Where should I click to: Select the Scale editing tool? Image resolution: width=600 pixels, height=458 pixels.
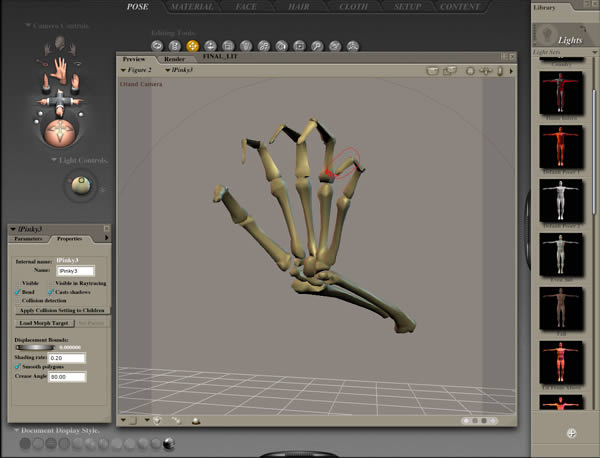coord(228,46)
